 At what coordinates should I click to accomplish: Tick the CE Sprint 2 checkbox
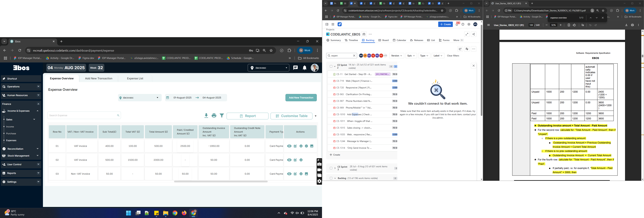[331, 66]
